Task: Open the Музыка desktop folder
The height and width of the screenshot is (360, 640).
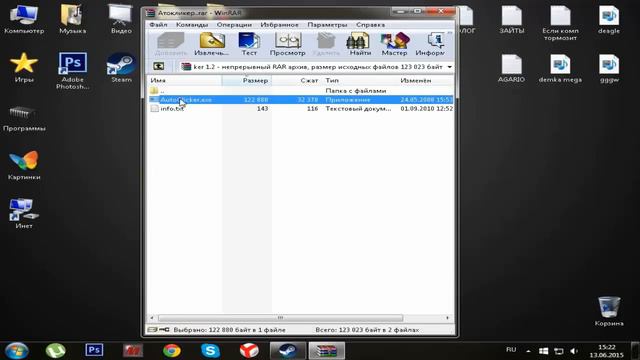Action: click(72, 19)
